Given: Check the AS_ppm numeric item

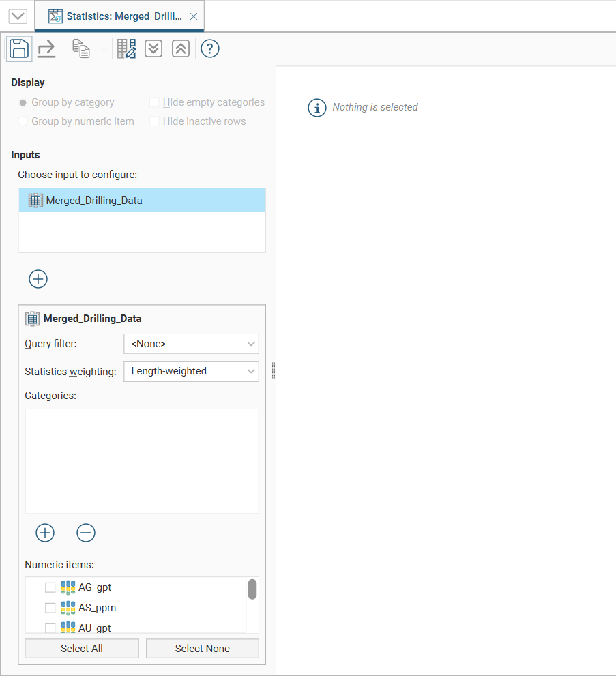Looking at the screenshot, I should 50,608.
